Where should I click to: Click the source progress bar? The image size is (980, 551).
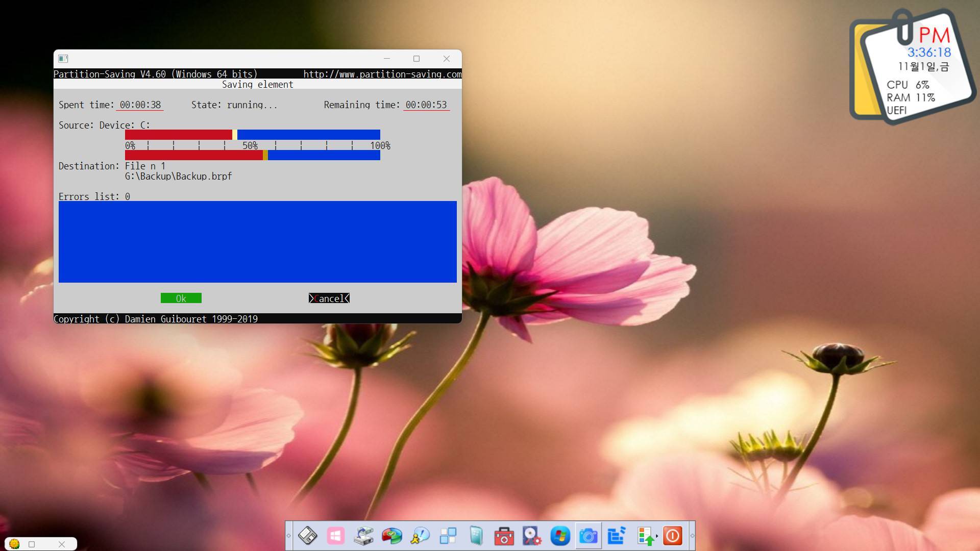253,135
